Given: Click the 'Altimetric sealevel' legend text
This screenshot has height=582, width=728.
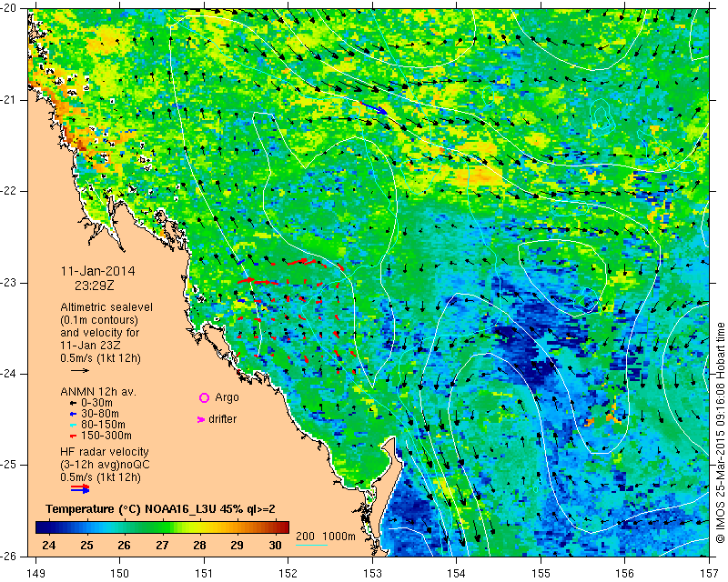Looking at the screenshot, I should 106,307.
